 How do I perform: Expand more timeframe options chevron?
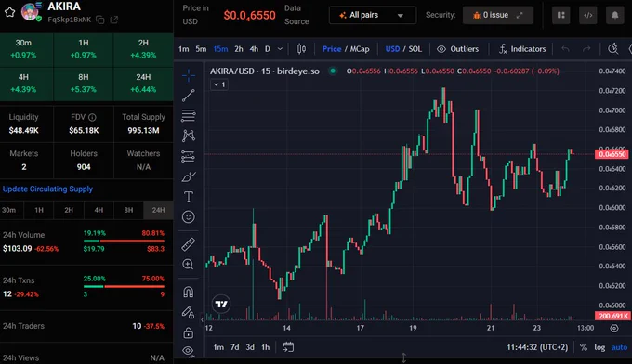coord(280,49)
